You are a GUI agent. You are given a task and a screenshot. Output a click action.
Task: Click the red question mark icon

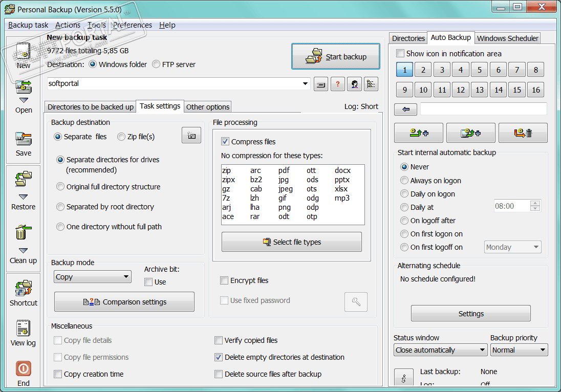[338, 84]
